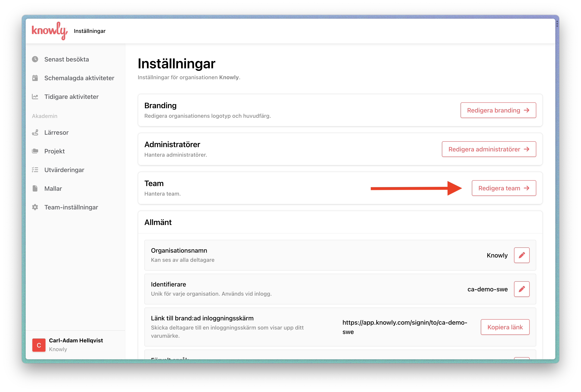Screen dimensions: 581x392
Task: Click the calendar icon beside Schemalagda aktiviteter
Action: pos(35,78)
